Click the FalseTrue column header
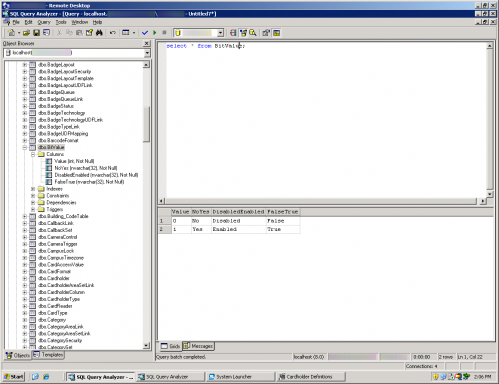499x384 pixels. [283, 212]
